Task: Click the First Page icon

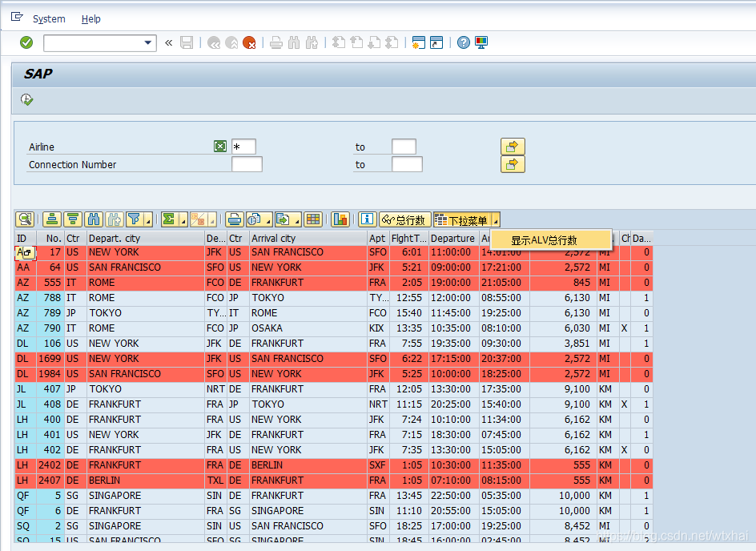Action: (x=339, y=42)
